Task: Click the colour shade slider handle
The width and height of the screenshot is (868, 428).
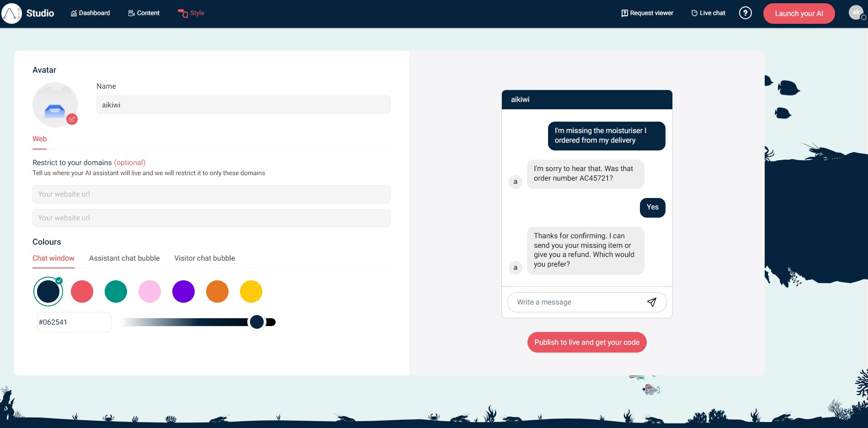Action: click(257, 322)
